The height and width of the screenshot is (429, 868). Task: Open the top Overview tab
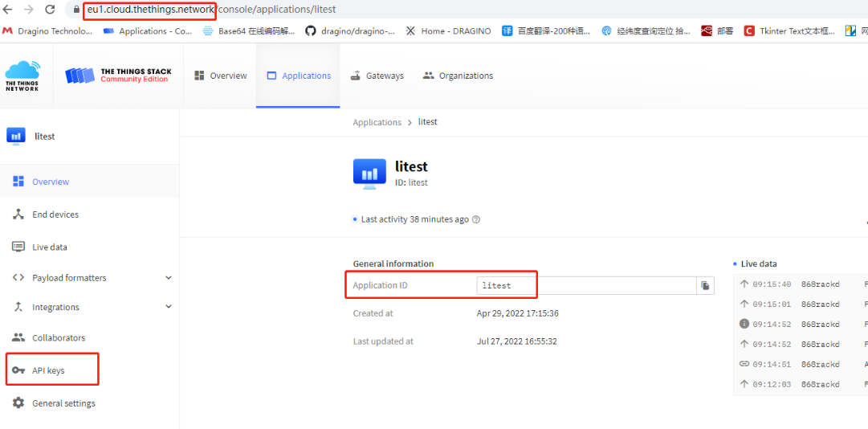220,76
